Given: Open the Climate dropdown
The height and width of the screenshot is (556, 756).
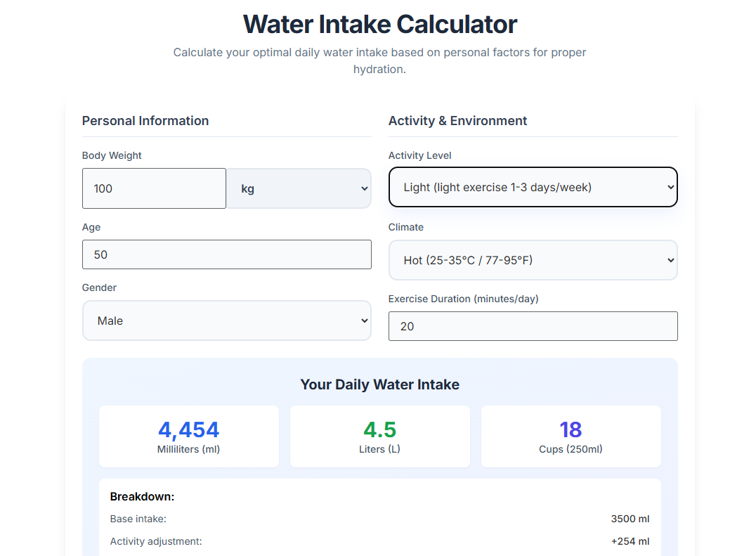Looking at the screenshot, I should 533,259.
